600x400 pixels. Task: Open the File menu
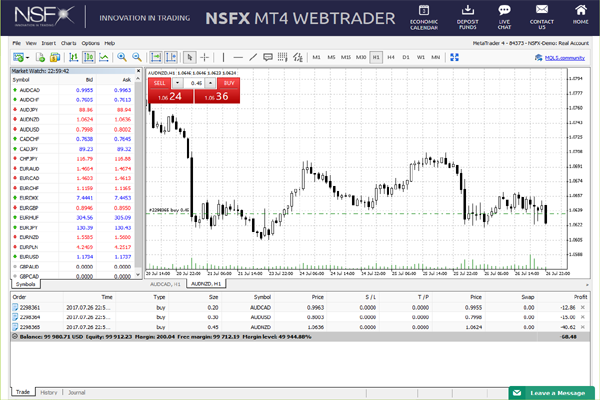(16, 43)
